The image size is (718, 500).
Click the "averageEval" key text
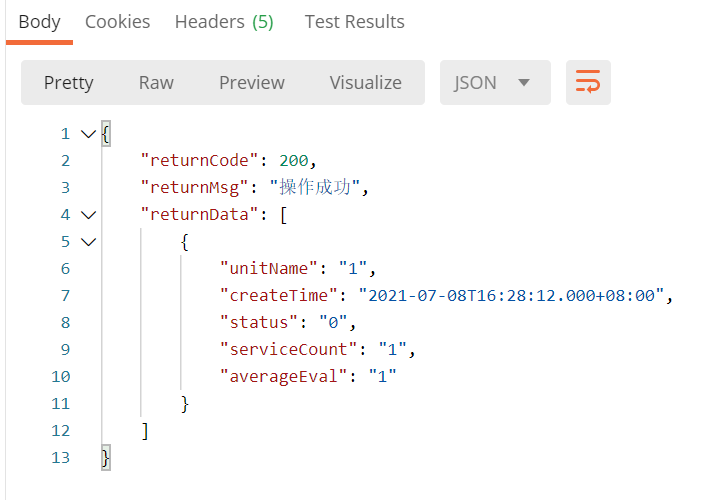(284, 377)
